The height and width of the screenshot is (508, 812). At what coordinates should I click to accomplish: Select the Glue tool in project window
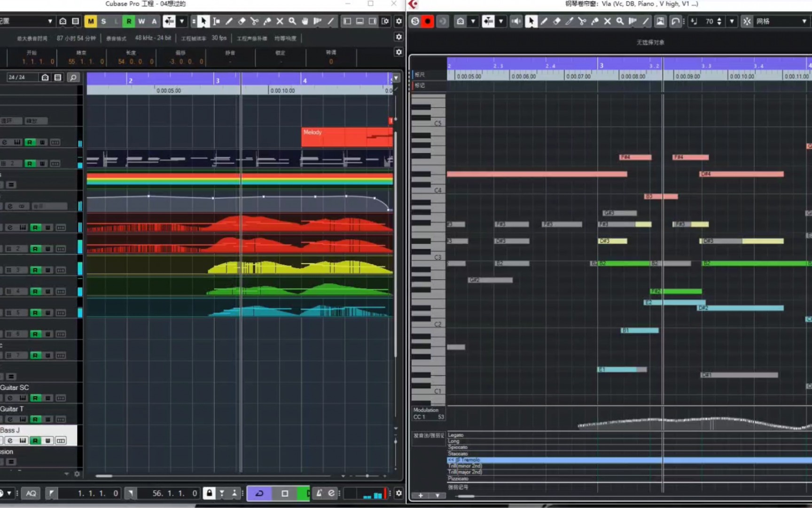(267, 21)
